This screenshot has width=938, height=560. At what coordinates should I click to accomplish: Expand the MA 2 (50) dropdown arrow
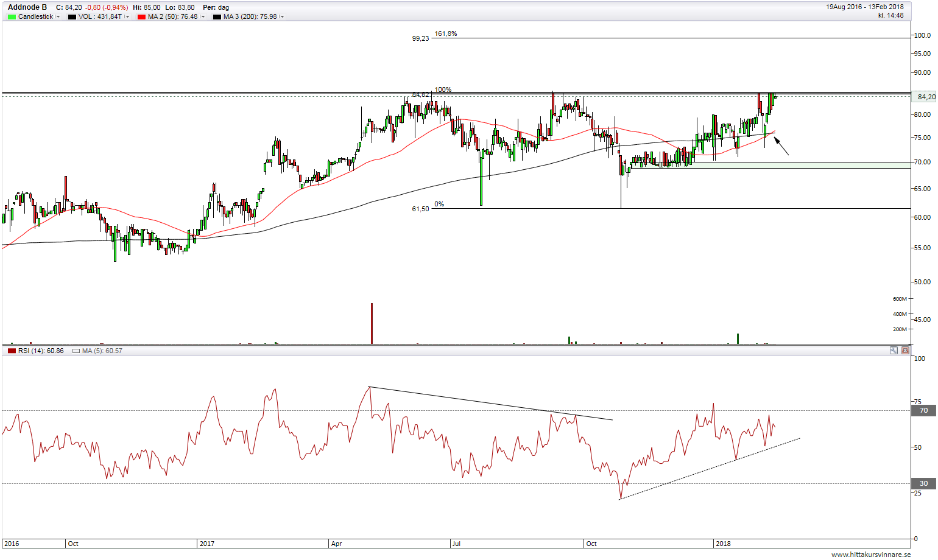tap(203, 17)
